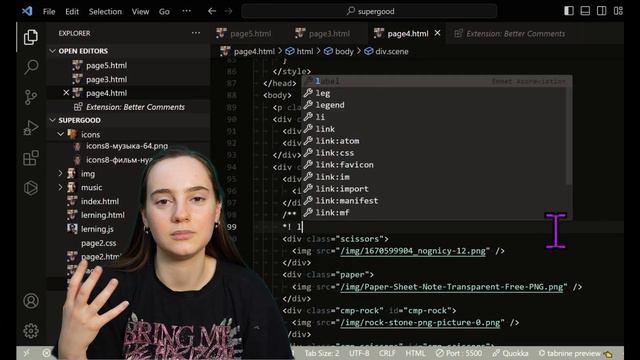The image size is (640, 360).
Task: Click HTML language mode in status bar
Action: (x=415, y=353)
